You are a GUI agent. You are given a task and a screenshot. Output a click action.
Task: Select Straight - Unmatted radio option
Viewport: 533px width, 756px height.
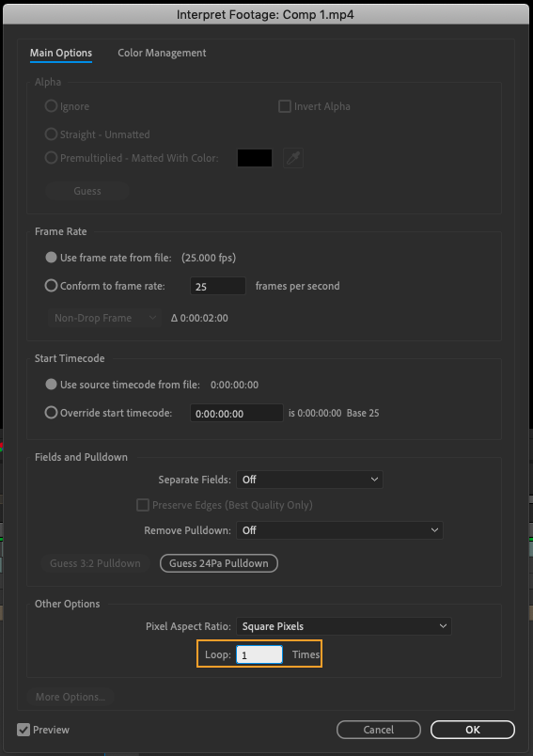coord(51,134)
